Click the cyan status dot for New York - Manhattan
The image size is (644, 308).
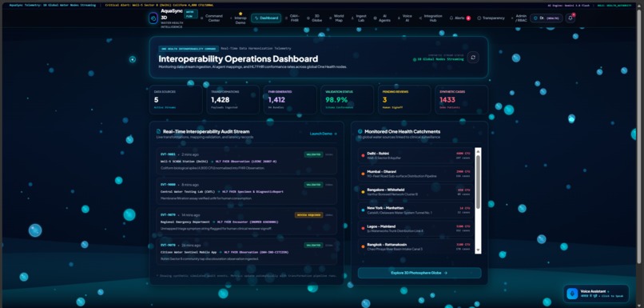363,210
